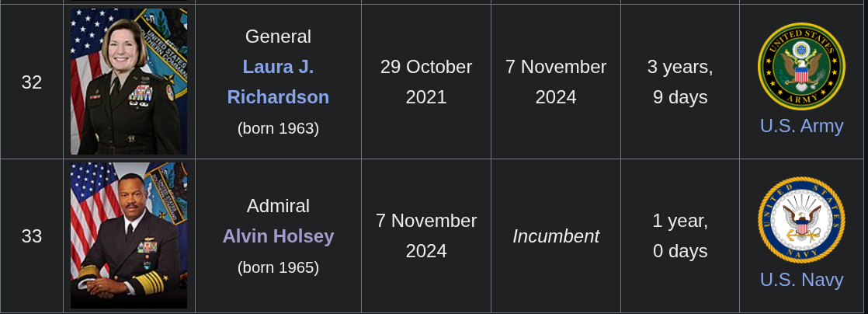Select the "3 years, 9 days" duration cell
Image resolution: width=868 pixels, height=314 pixels.
click(x=680, y=82)
